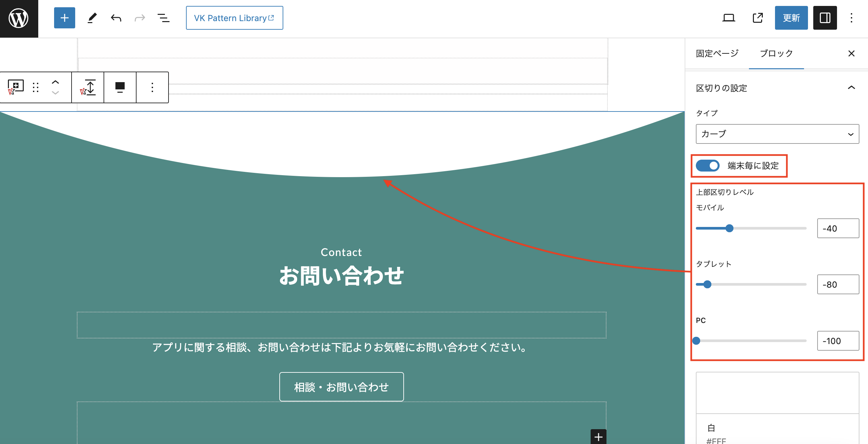868x444 pixels.
Task: Redo the last change
Action: click(x=139, y=18)
